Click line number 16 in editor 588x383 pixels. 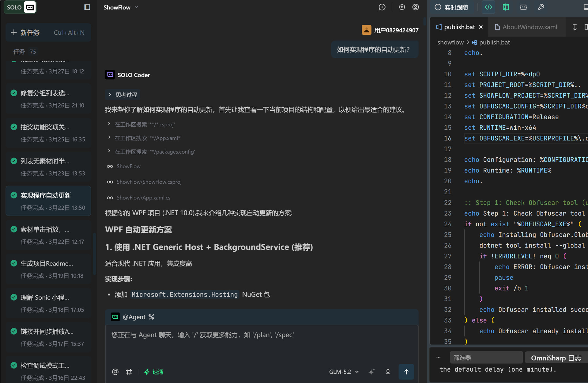click(x=448, y=138)
